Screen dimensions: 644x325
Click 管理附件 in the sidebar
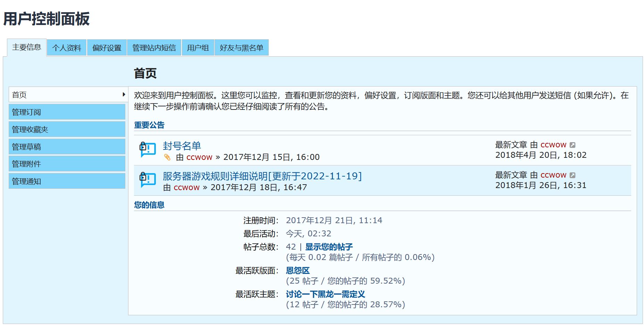67,164
